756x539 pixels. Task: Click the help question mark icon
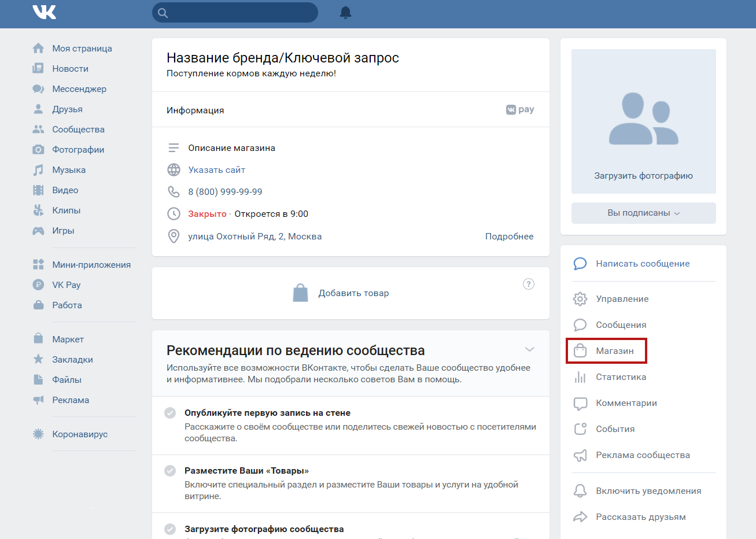point(528,284)
